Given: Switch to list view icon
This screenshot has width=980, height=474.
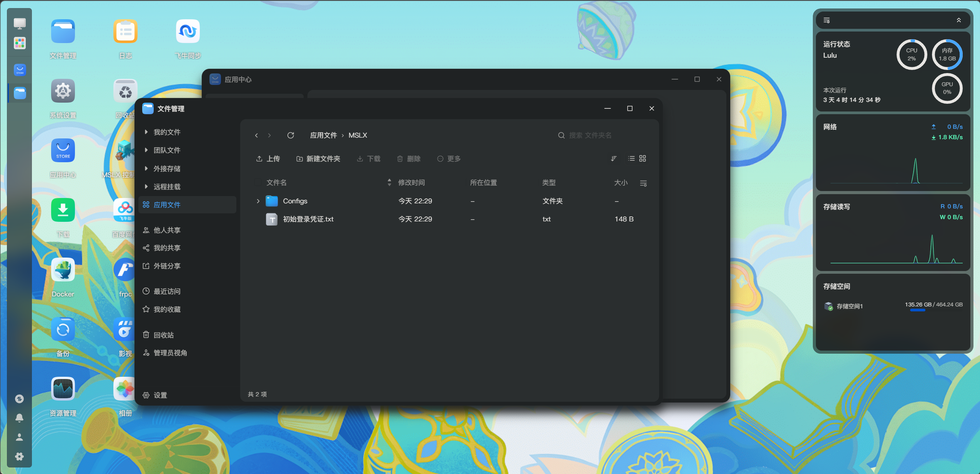Looking at the screenshot, I should coord(631,158).
